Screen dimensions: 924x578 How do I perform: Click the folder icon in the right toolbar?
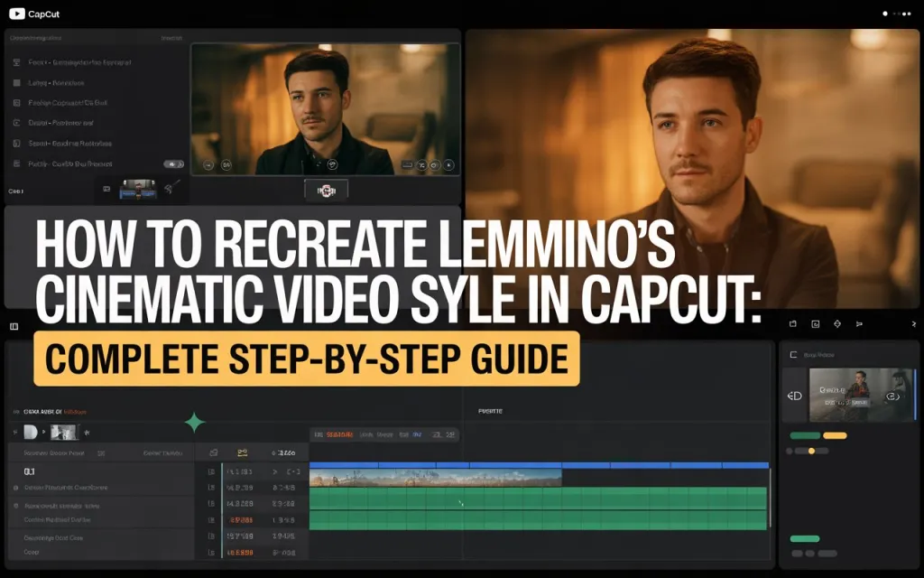pyautogui.click(x=793, y=324)
